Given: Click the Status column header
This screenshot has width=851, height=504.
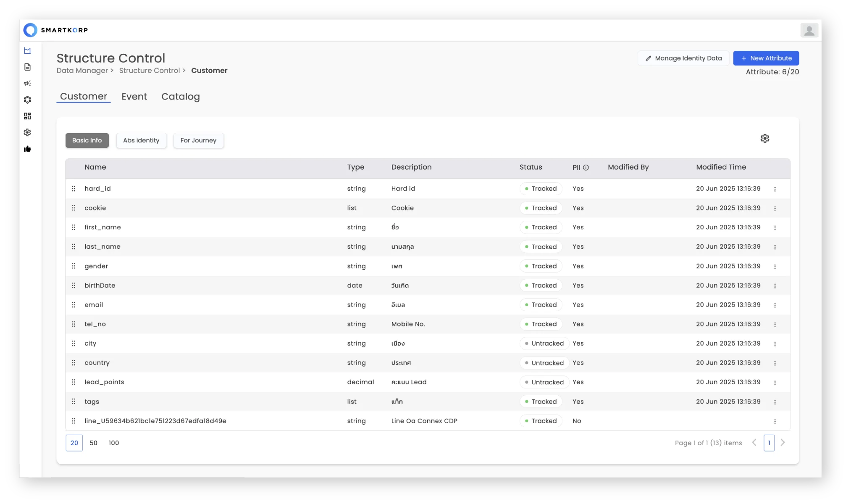Looking at the screenshot, I should point(531,167).
